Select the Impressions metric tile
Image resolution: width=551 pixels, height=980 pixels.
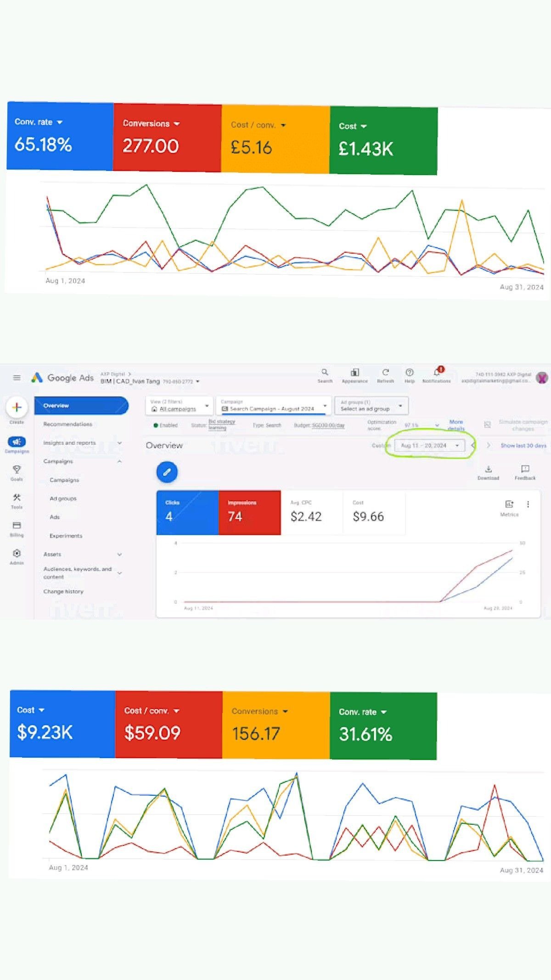[x=249, y=512]
